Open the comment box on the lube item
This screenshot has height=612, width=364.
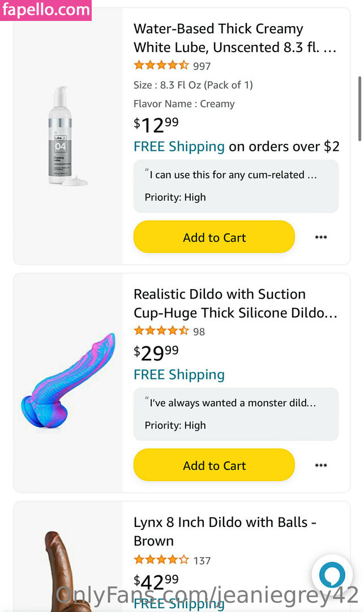click(236, 186)
